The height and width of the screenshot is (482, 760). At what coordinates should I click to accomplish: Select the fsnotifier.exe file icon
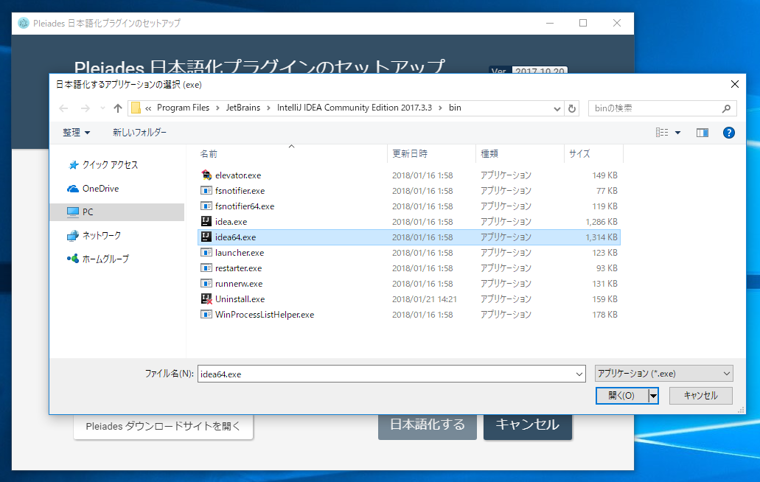(x=206, y=191)
